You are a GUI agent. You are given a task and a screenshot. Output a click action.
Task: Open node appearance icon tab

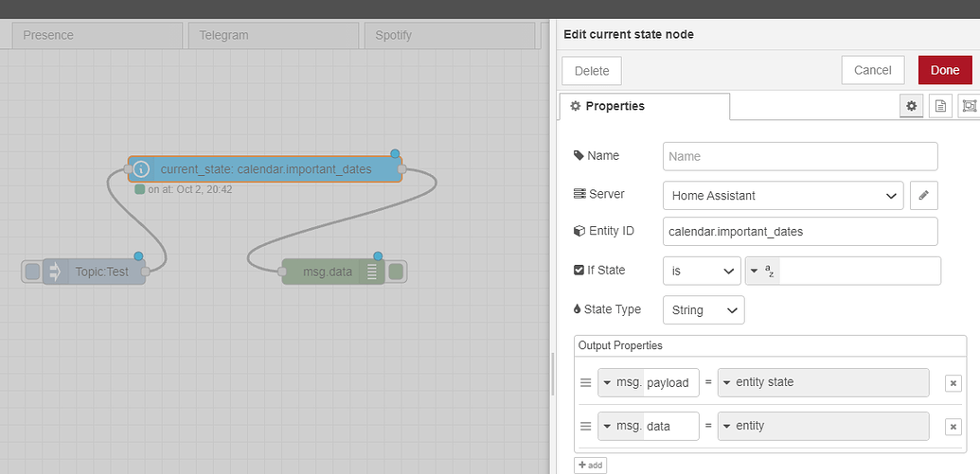[x=969, y=106]
